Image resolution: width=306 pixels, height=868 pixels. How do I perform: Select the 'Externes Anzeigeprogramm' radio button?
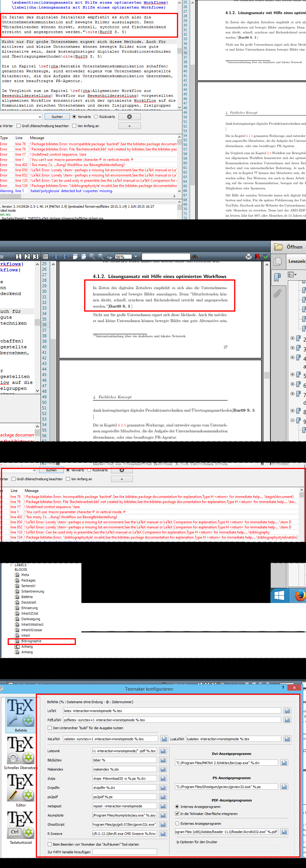[177, 823]
